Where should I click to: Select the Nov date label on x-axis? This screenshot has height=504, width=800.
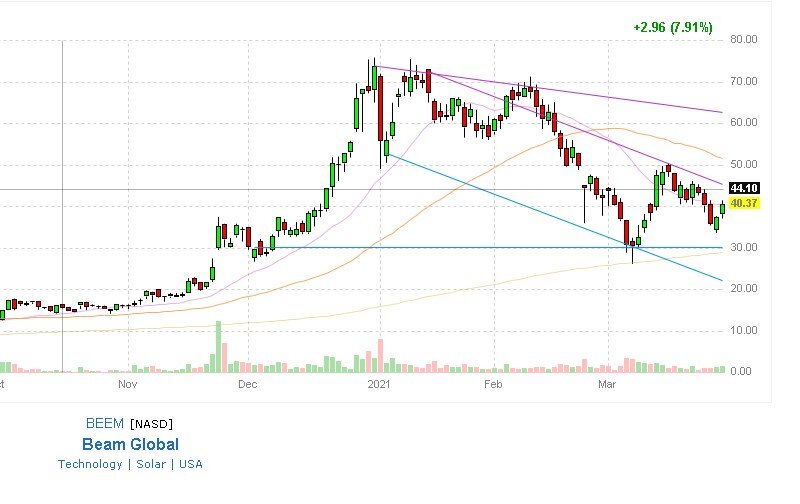[x=128, y=384]
